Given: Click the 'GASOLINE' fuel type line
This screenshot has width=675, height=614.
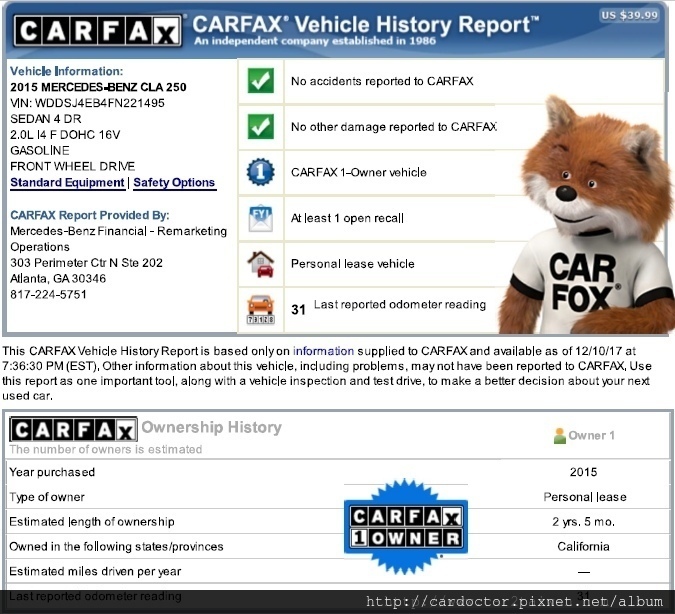Looking at the screenshot, I should point(40,150).
